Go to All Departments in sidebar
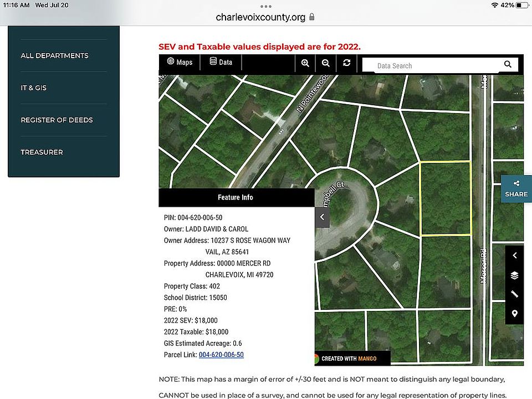This screenshot has width=532, height=399. pos(54,55)
